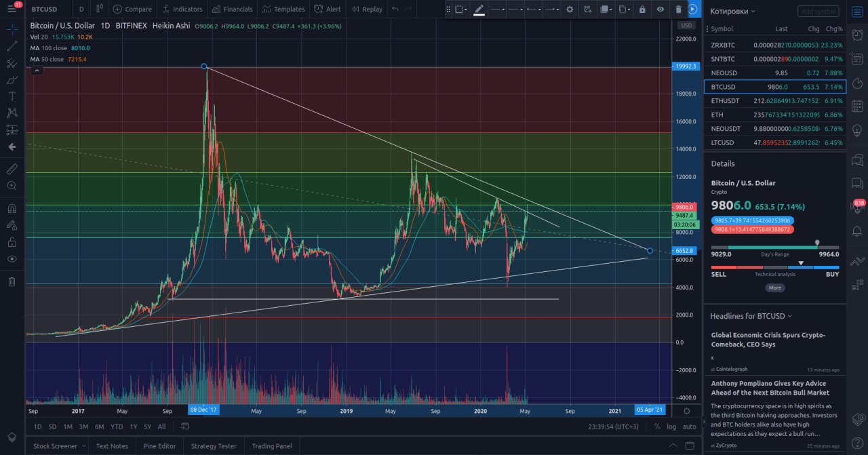Open the D timeframe interval dropdown
The image size is (868, 455).
pos(81,9)
